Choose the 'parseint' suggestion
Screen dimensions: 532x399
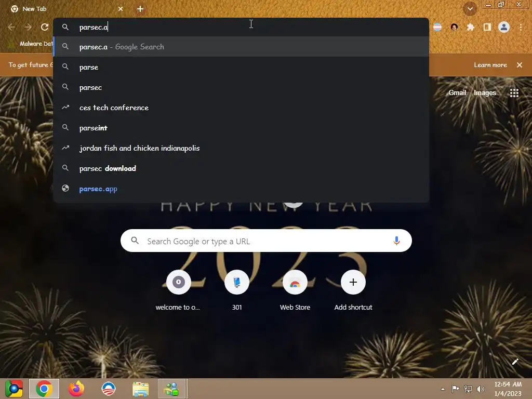(241, 128)
